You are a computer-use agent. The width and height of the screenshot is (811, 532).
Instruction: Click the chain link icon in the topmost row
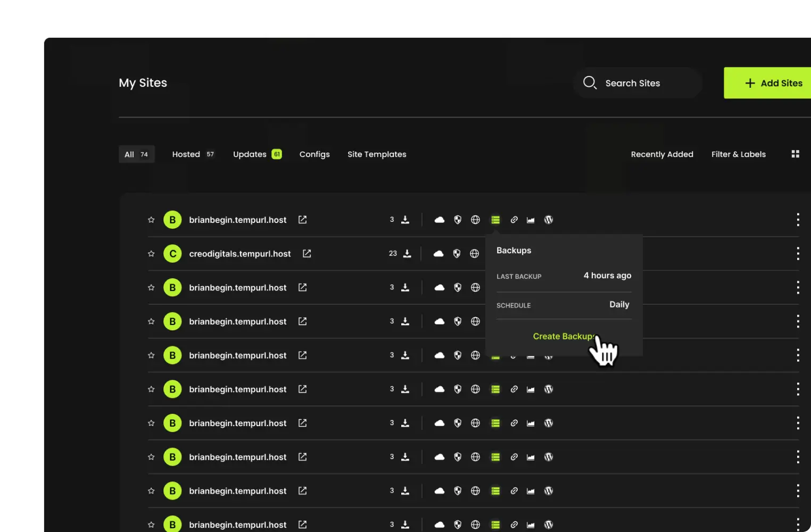pyautogui.click(x=514, y=220)
